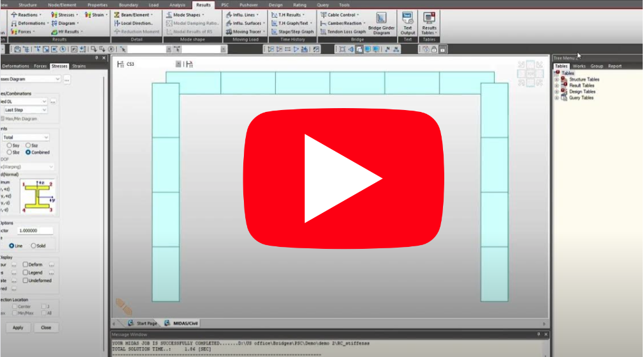The image size is (644, 357).
Task: Switch to the PSC ribbon tab
Action: 225,4
